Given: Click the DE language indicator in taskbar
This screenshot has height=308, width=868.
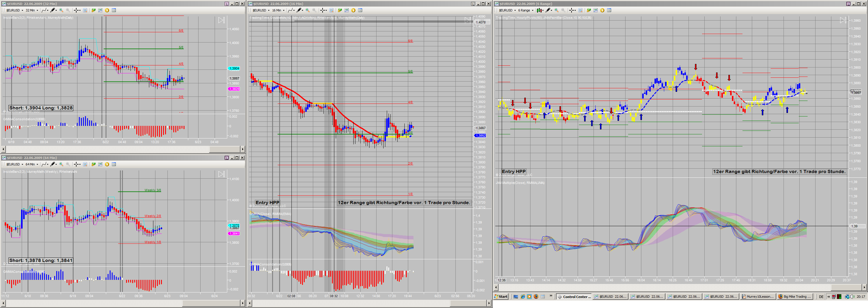Looking at the screenshot, I should tap(821, 297).
